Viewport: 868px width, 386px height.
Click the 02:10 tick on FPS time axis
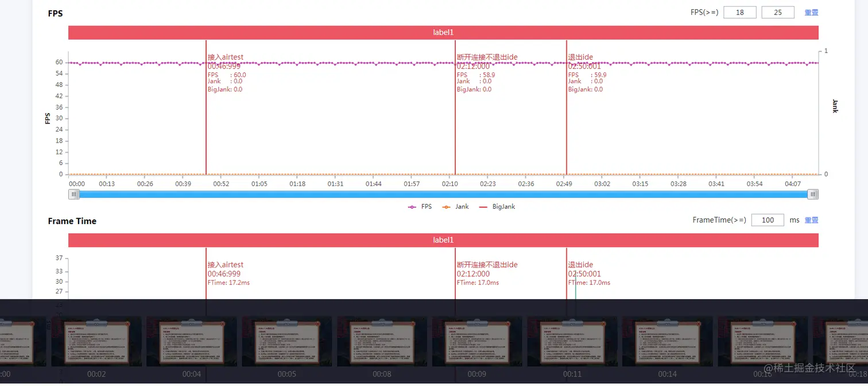point(449,184)
